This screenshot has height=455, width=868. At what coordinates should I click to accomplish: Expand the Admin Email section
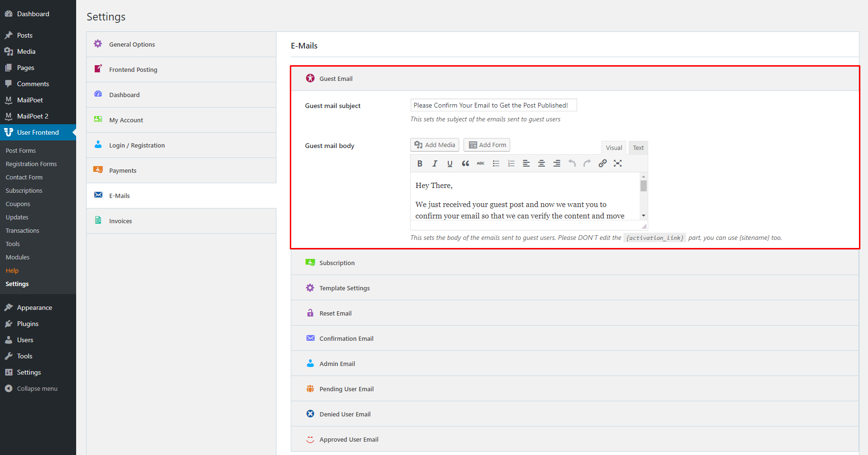tap(575, 364)
